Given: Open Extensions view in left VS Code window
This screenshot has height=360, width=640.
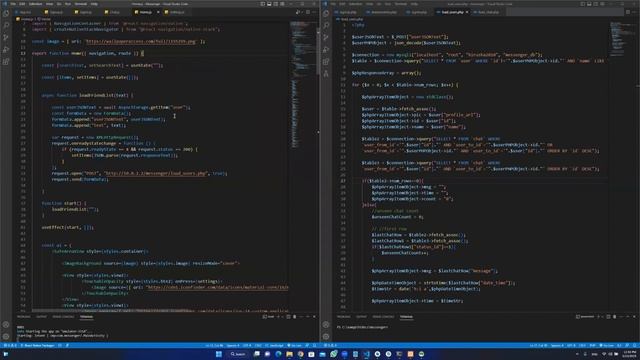Looking at the screenshot, I should click(x=6, y=62).
